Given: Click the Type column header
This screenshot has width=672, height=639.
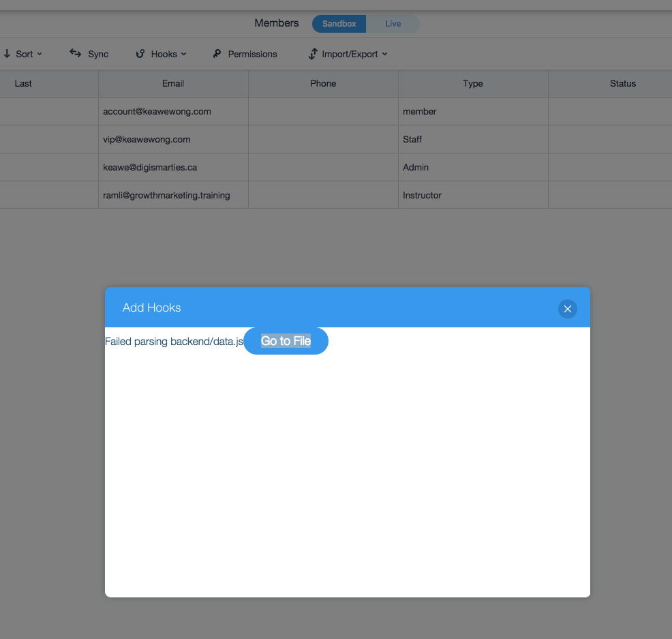Looking at the screenshot, I should pyautogui.click(x=473, y=84).
